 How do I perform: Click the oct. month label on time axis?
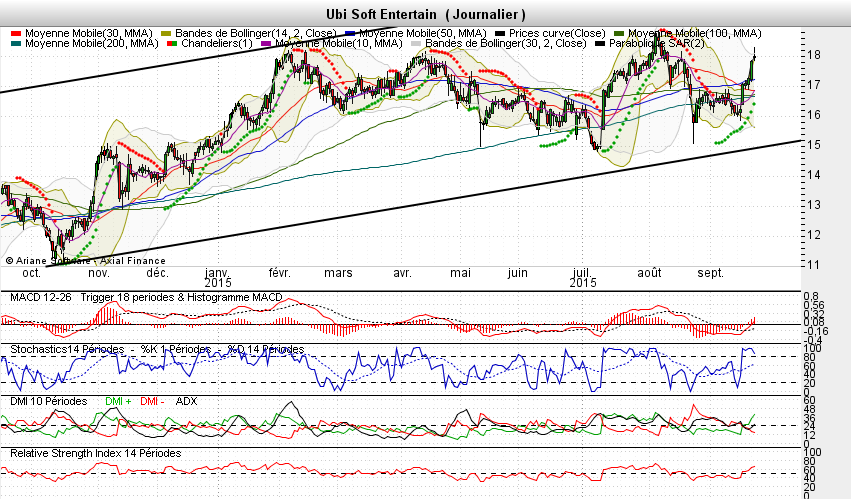click(31, 273)
